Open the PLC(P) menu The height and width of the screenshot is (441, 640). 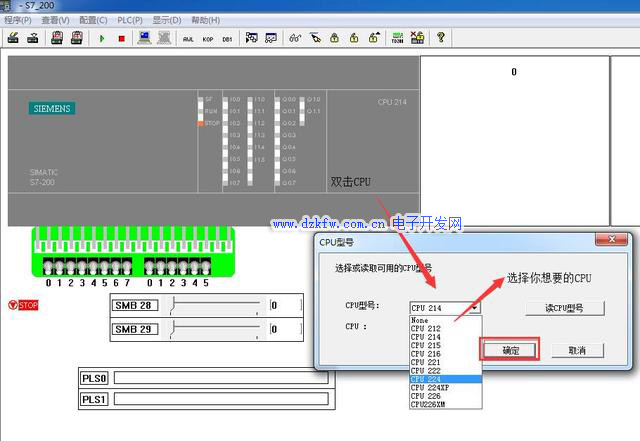pos(129,20)
